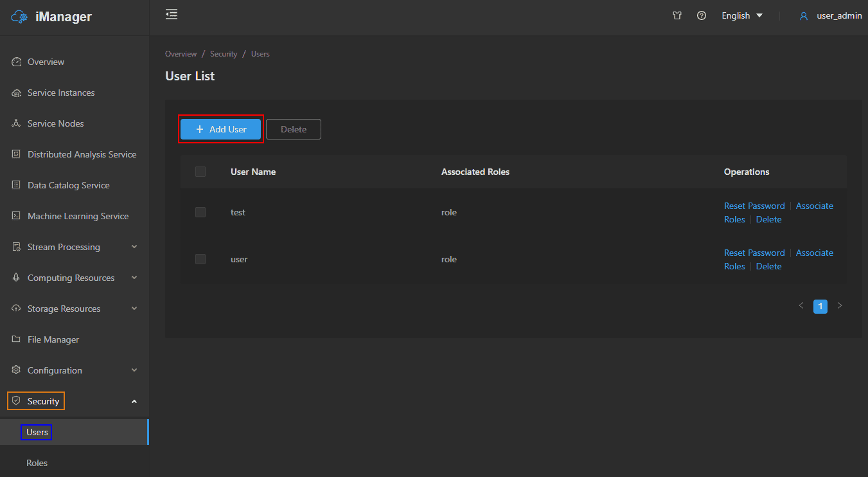Screen dimensions: 868x477
Task: Tick the checkbox for the test user
Action: (200, 212)
